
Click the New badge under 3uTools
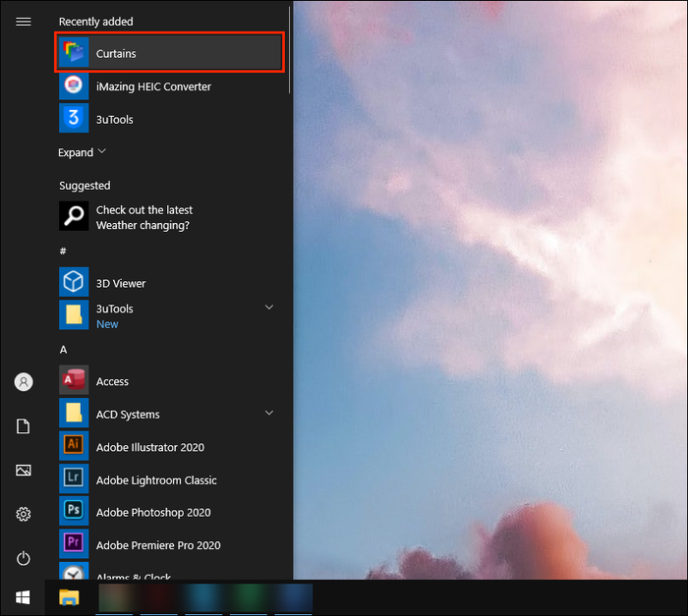point(107,324)
